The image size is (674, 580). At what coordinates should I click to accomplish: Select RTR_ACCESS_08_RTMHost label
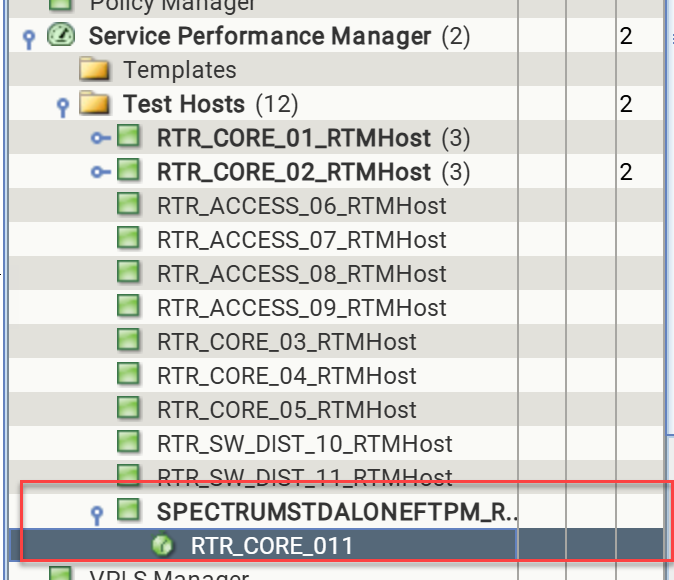(302, 274)
